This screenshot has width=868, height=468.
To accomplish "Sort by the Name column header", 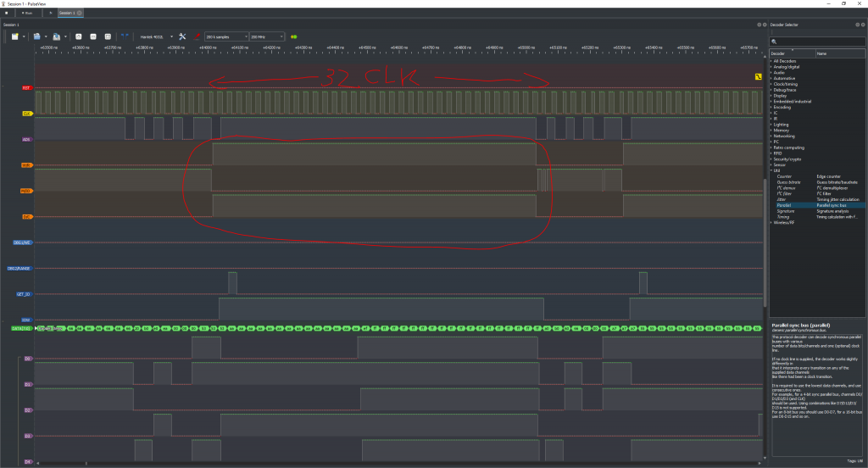I will tap(840, 53).
